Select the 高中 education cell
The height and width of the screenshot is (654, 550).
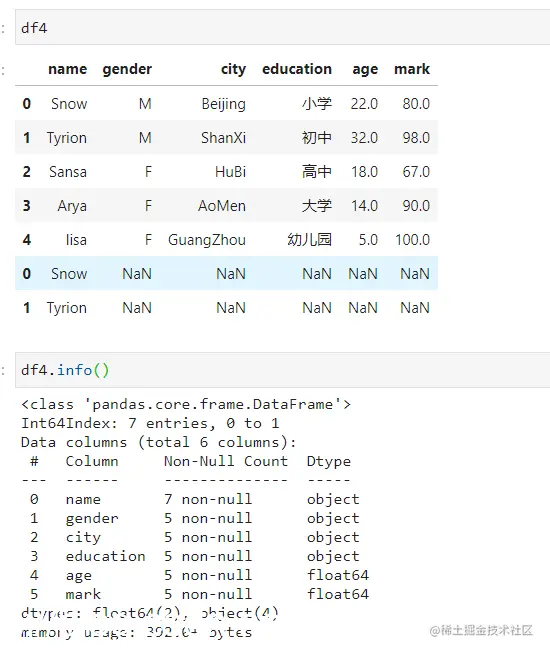coord(317,171)
